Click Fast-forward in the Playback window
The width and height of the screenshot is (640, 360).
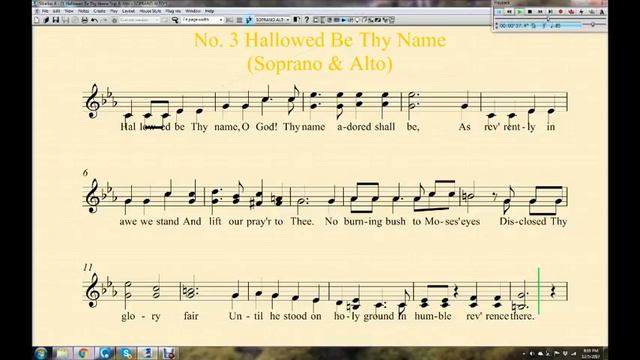coord(540,12)
